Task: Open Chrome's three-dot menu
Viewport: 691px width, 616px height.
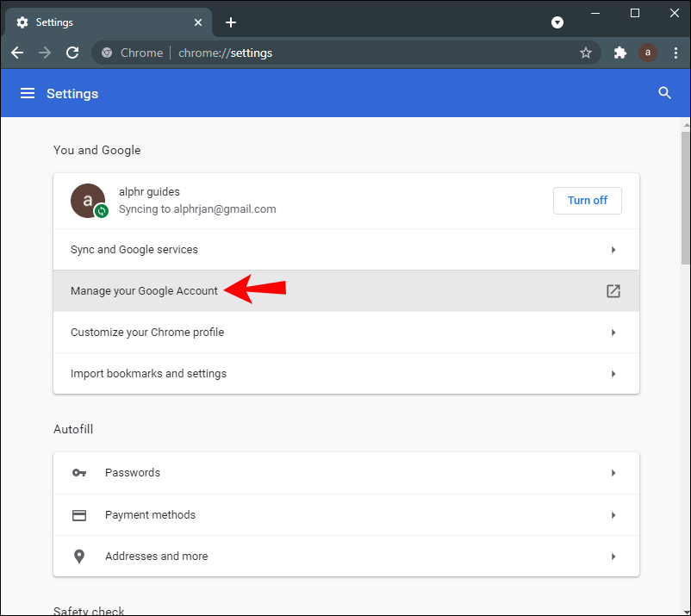Action: (675, 53)
